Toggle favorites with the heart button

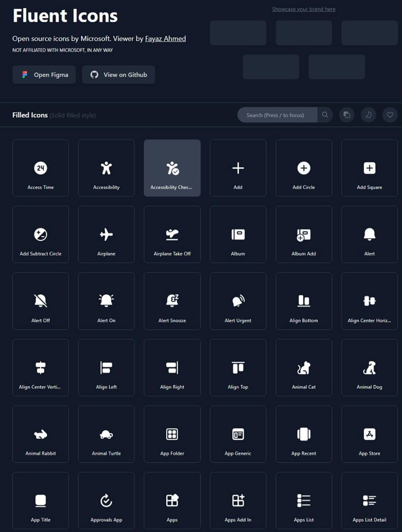390,115
